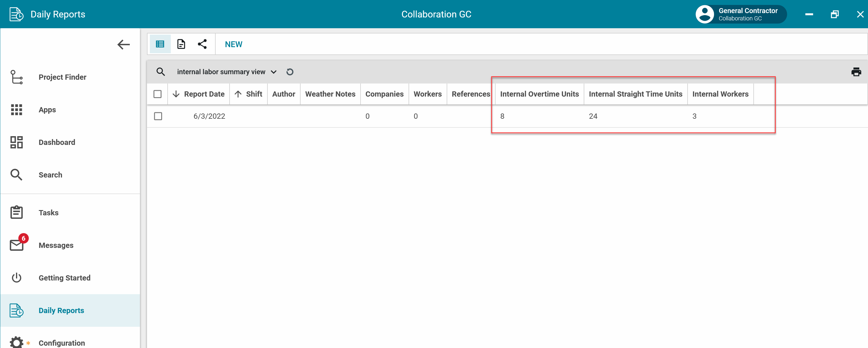Open Configuration settings in sidebar
The height and width of the screenshot is (348, 868).
tap(62, 342)
